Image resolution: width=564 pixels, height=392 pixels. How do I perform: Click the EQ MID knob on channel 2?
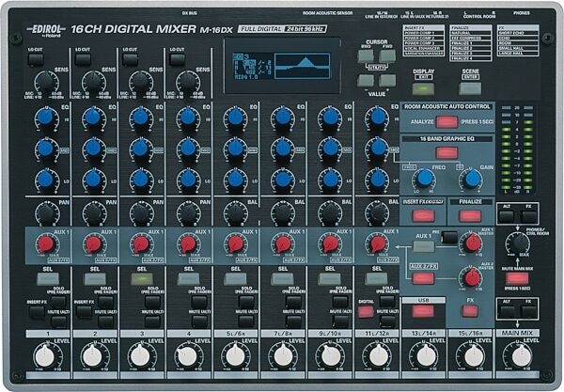(x=93, y=148)
